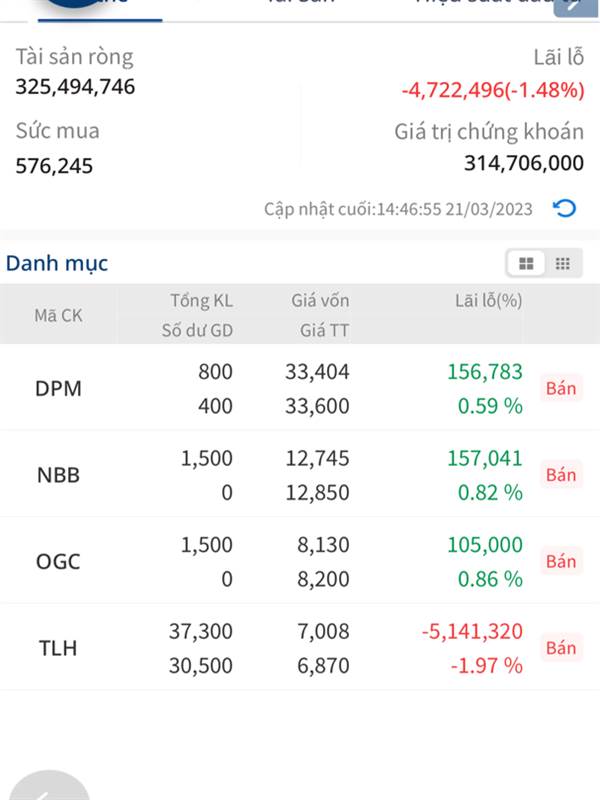Sort by Tổng KL column header
The width and height of the screenshot is (600, 800).
[x=202, y=300]
